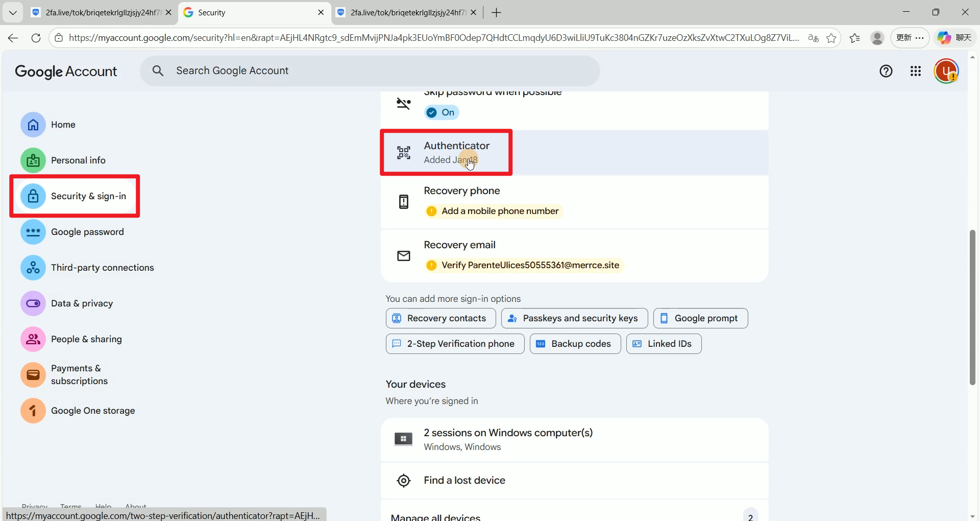Click the page vertical scrollbar thumb
The width and height of the screenshot is (980, 521).
pos(972,306)
